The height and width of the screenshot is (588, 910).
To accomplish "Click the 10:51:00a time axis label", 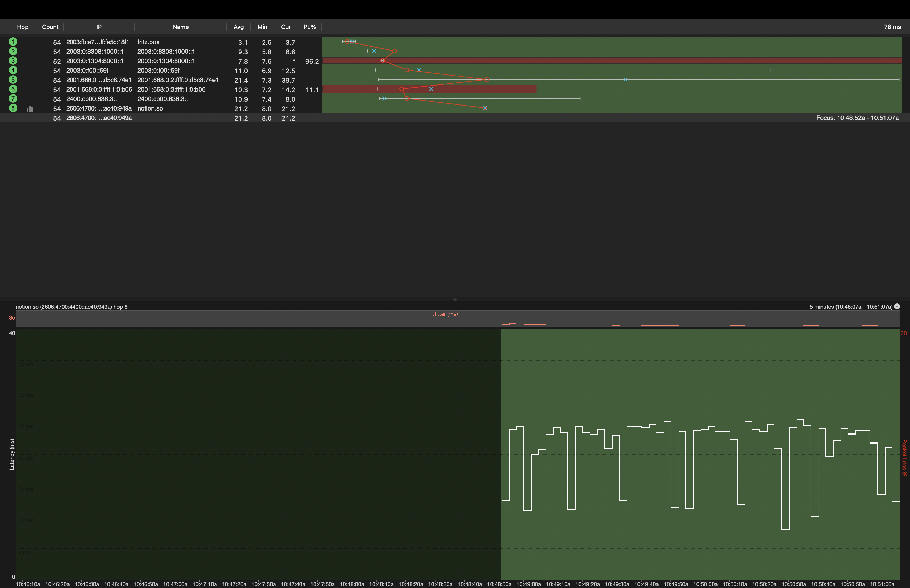I will point(882,584).
